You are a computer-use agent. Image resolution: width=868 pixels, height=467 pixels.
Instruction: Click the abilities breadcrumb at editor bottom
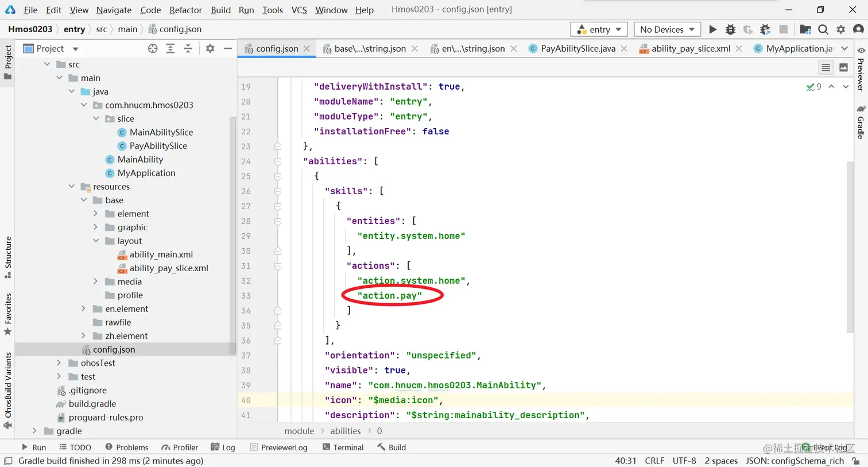tap(346, 431)
